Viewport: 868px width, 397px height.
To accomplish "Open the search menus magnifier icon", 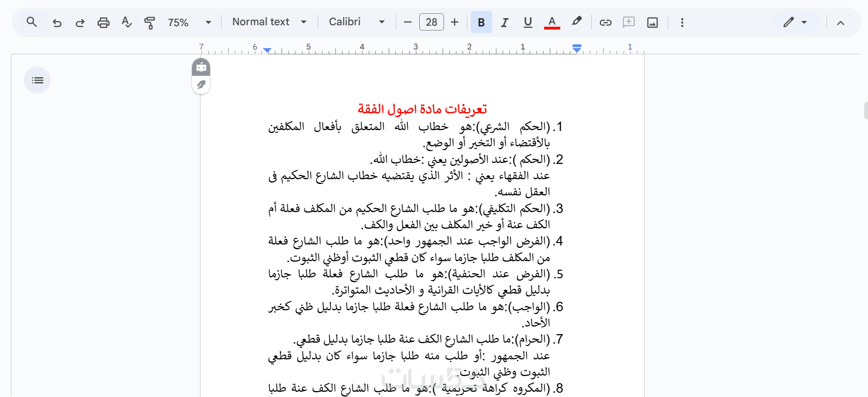I will tap(31, 22).
